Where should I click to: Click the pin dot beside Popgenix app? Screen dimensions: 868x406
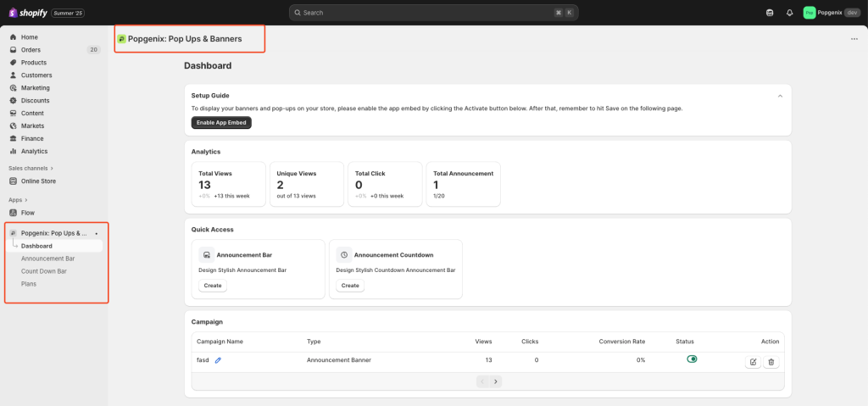point(97,234)
